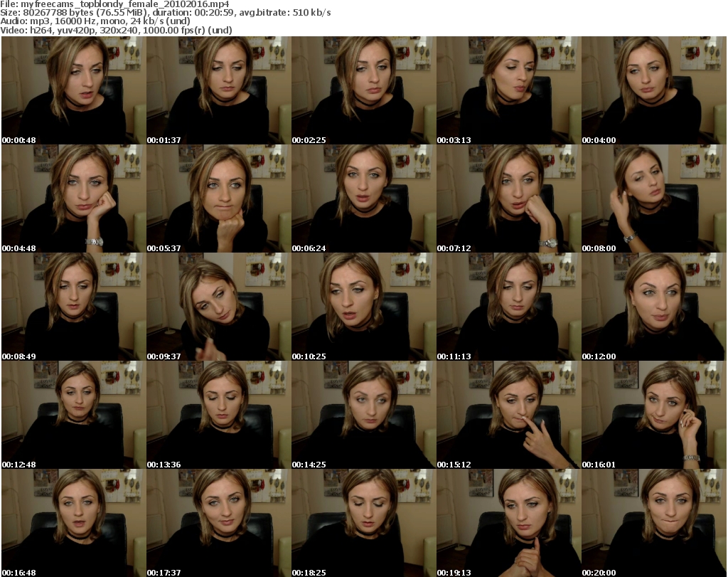Screen dimensions: 728x577
Task: Click the Size and duration info line
Action: pyautogui.click(x=166, y=13)
